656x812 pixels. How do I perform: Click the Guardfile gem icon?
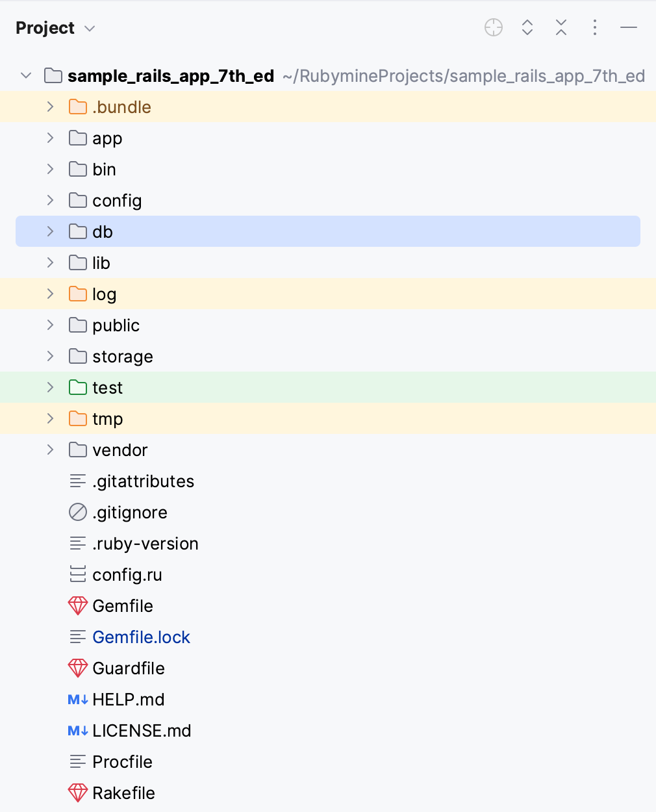77,668
